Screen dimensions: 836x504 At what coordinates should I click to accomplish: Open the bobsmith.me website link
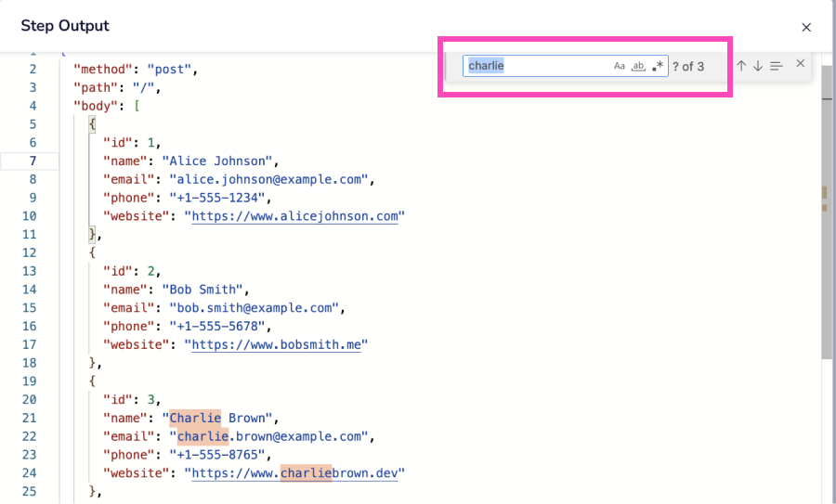coord(279,344)
